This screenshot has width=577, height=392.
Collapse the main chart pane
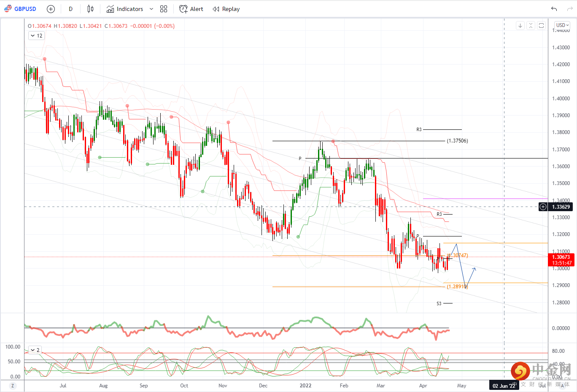click(x=531, y=26)
